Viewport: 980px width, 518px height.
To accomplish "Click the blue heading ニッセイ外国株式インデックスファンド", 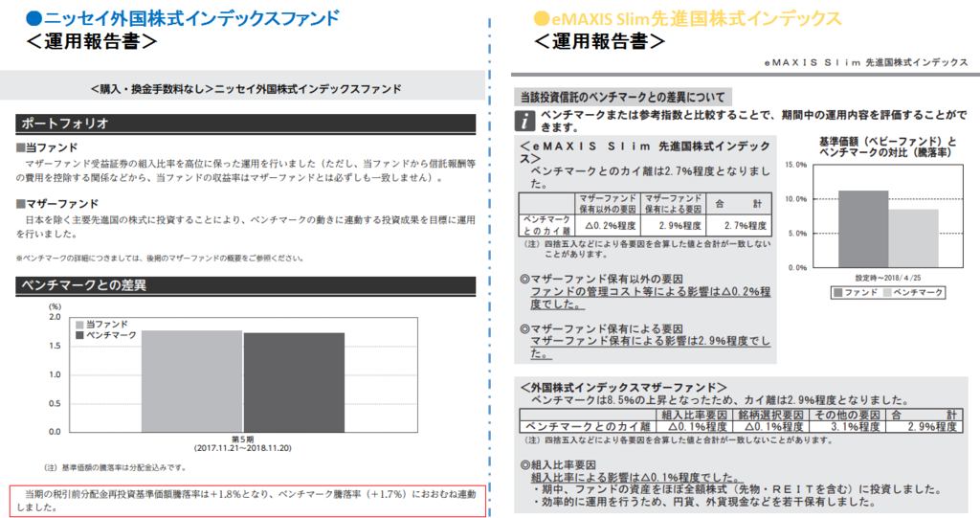I will (x=191, y=18).
